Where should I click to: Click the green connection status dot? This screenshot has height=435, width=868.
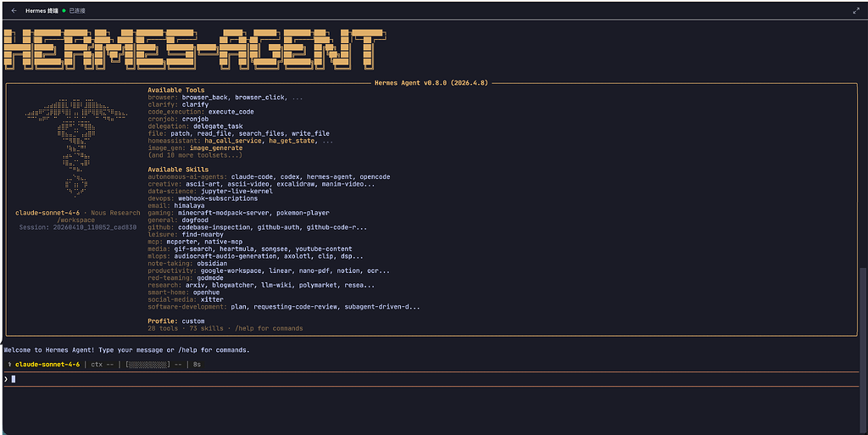click(64, 10)
